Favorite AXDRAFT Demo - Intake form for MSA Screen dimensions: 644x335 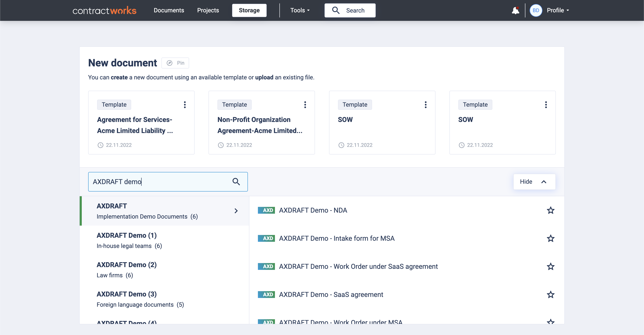[551, 238]
